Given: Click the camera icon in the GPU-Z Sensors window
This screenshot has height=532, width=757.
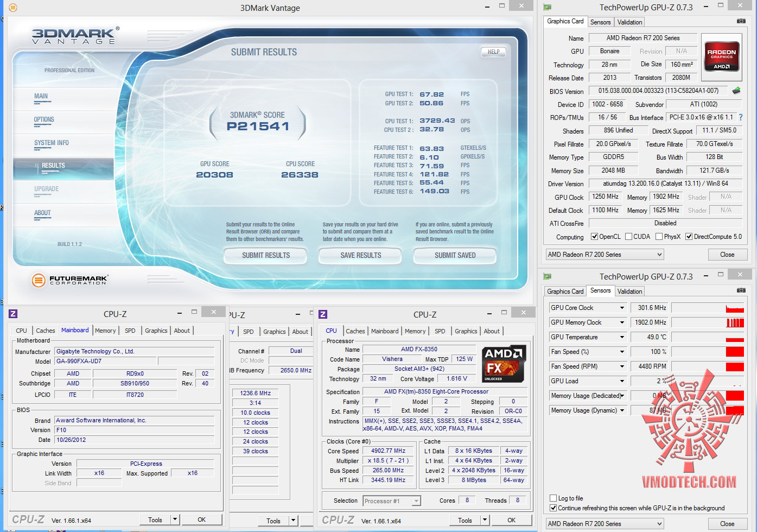Looking at the screenshot, I should 741,290.
